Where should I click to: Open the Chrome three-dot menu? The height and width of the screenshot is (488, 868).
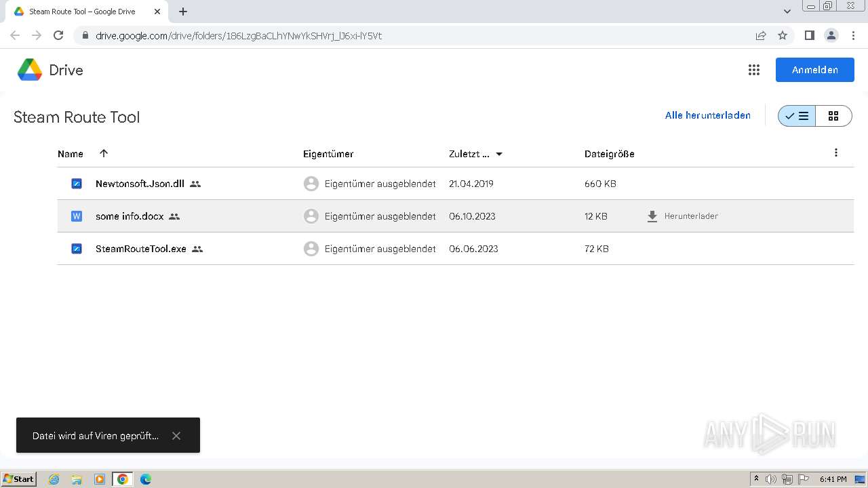pos(852,35)
